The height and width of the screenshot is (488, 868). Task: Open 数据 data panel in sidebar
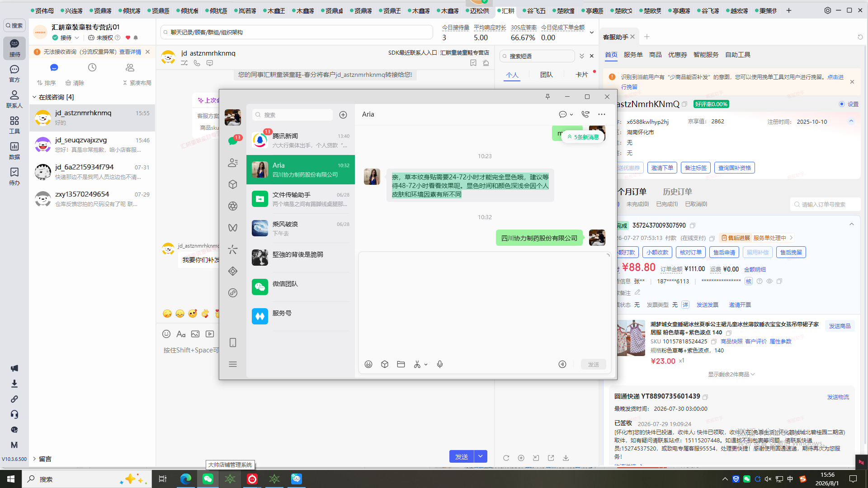point(14,151)
